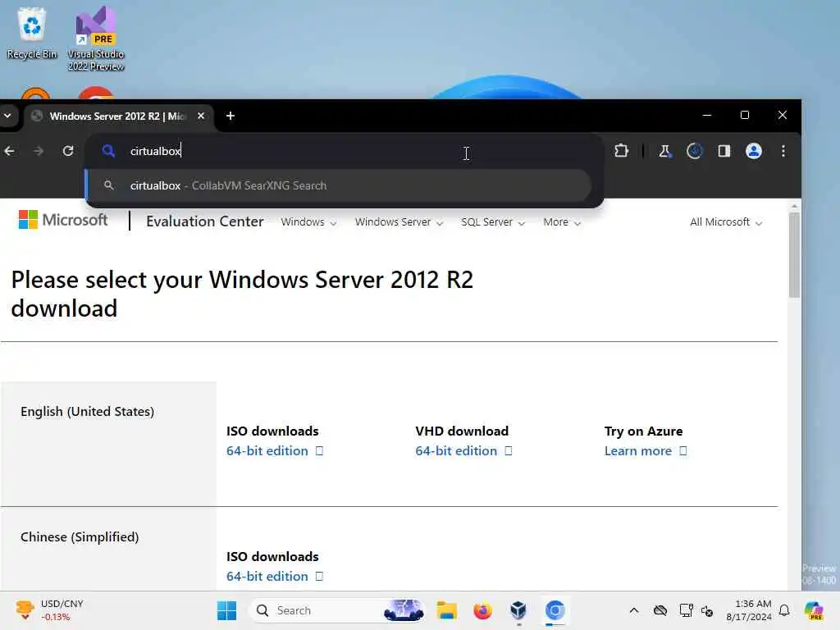Click the taskbar Search box
840x630 pixels.
(x=337, y=610)
